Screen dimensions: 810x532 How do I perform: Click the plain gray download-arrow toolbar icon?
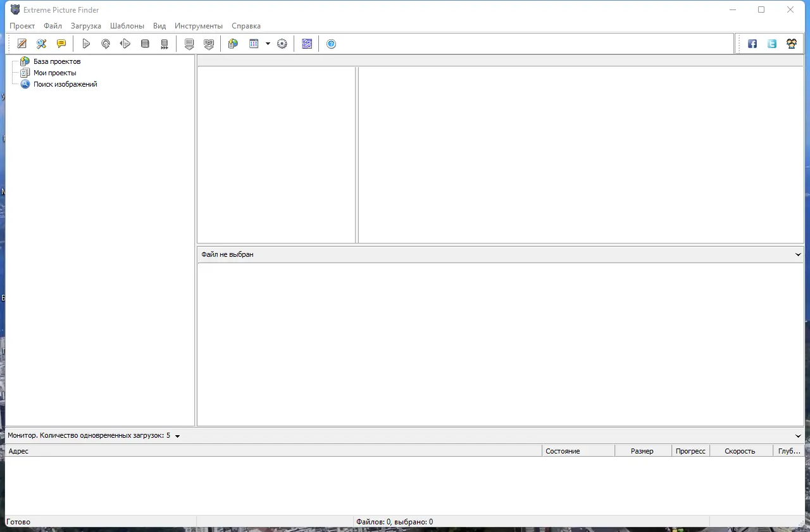(189, 44)
